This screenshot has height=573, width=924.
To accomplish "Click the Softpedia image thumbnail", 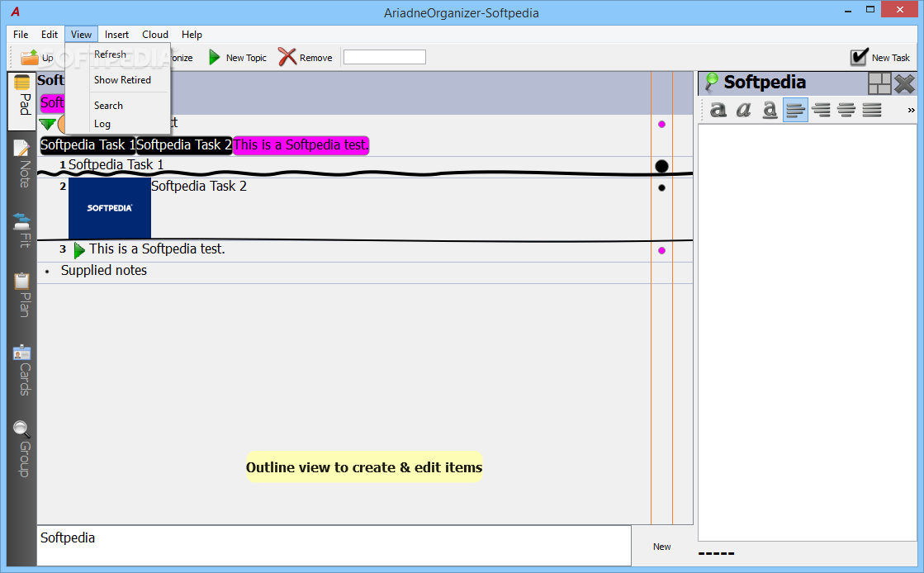I will pyautogui.click(x=110, y=208).
